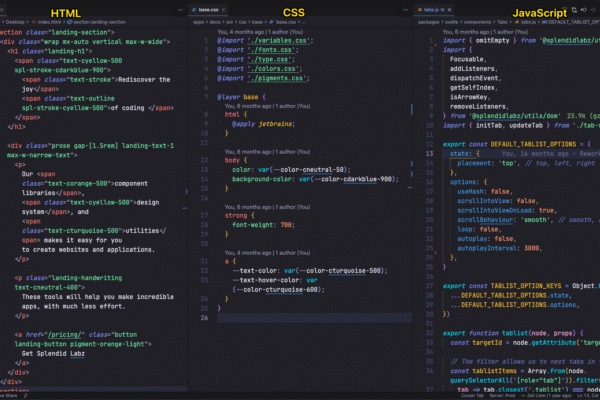Click 'TABLIST_OPTION_KEYS' on line 27

(x=526, y=286)
